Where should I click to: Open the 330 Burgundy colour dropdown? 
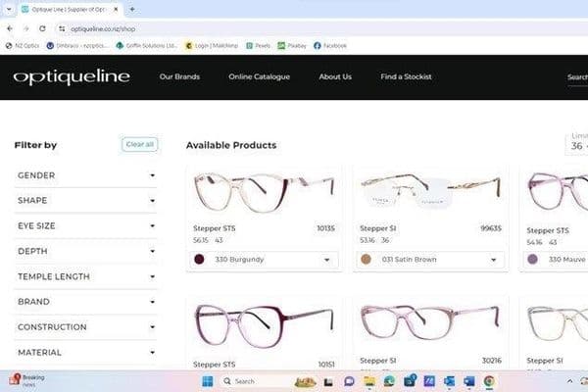tap(264, 260)
